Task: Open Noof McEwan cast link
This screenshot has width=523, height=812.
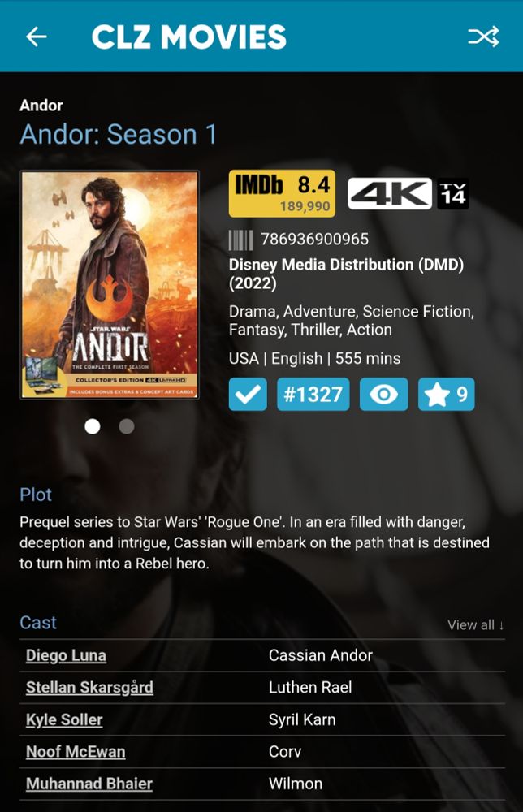Action: click(76, 752)
